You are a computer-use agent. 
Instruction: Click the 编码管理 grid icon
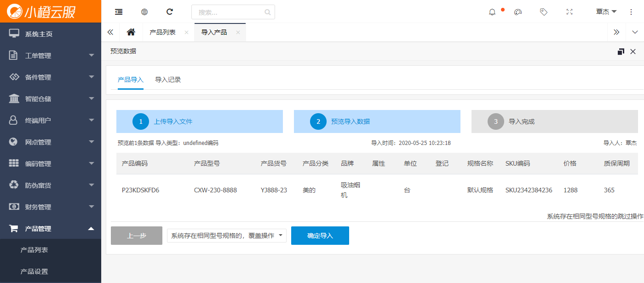coord(14,163)
